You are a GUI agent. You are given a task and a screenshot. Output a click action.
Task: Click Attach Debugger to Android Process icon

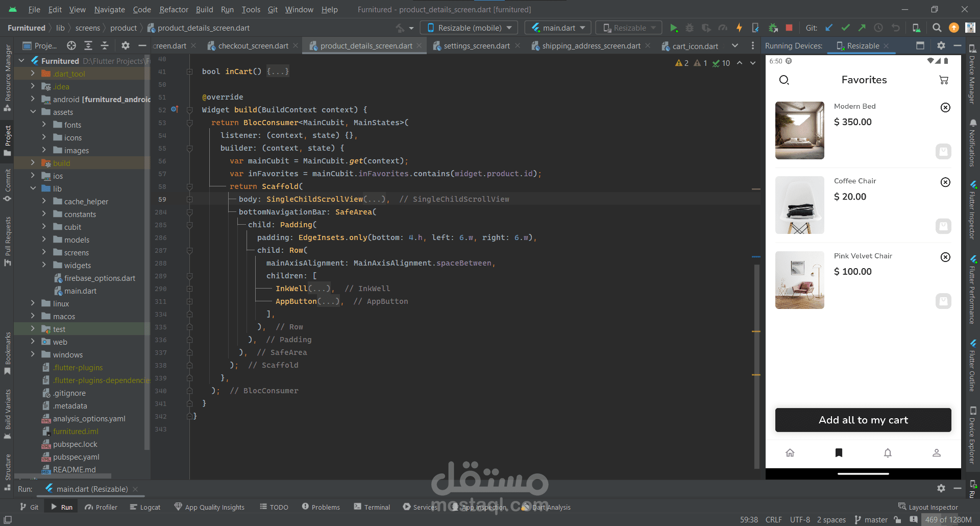click(773, 28)
